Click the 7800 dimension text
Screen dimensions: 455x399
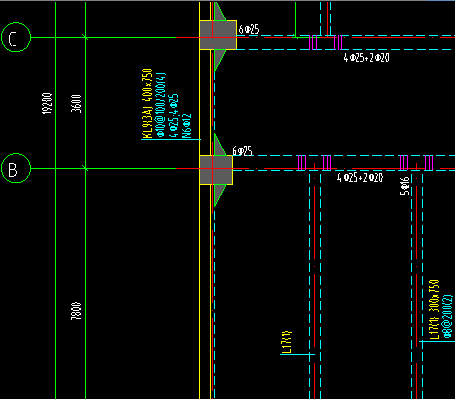coord(76,311)
